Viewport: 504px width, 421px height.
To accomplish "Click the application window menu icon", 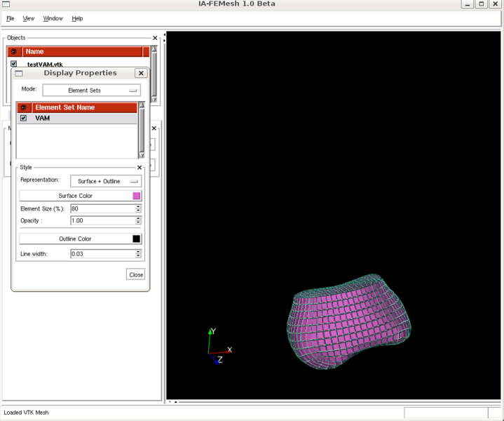I will (6, 4).
